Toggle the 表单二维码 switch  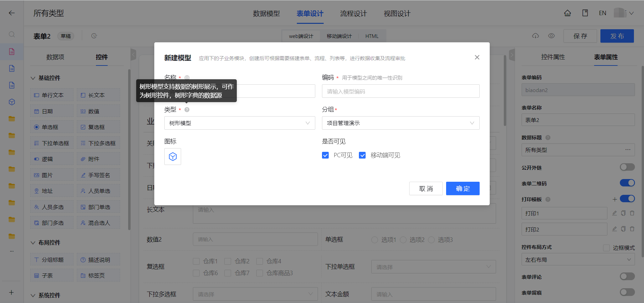coord(627,183)
